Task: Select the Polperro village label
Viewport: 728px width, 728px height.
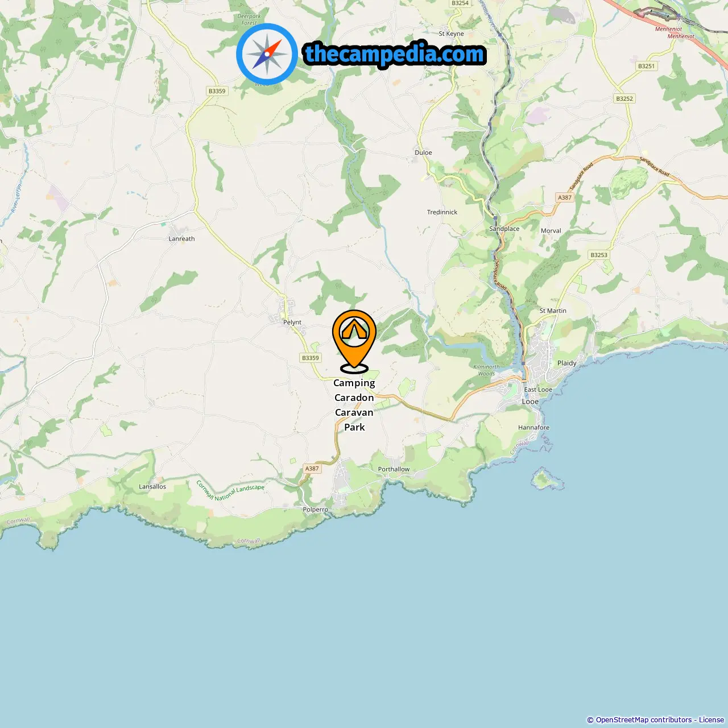Action: [x=315, y=510]
